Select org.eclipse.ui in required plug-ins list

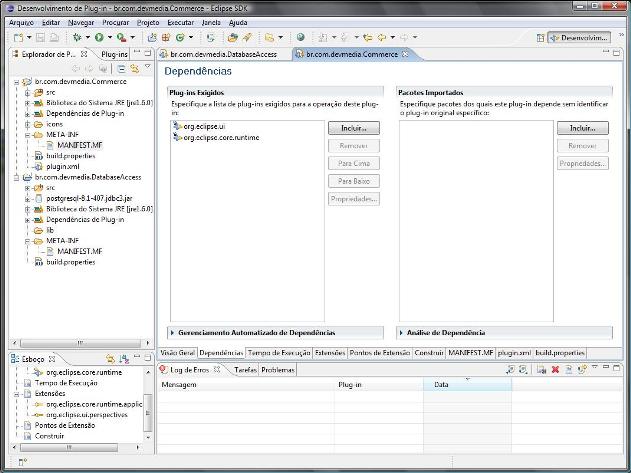pos(200,126)
